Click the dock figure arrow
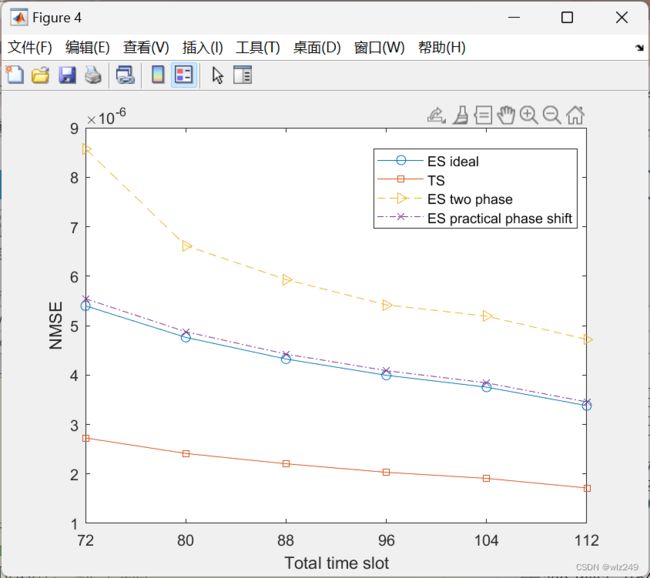The width and height of the screenshot is (650, 578). coord(640,48)
